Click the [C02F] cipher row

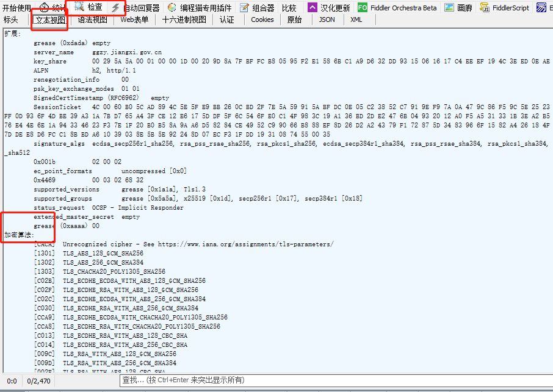click(x=116, y=290)
